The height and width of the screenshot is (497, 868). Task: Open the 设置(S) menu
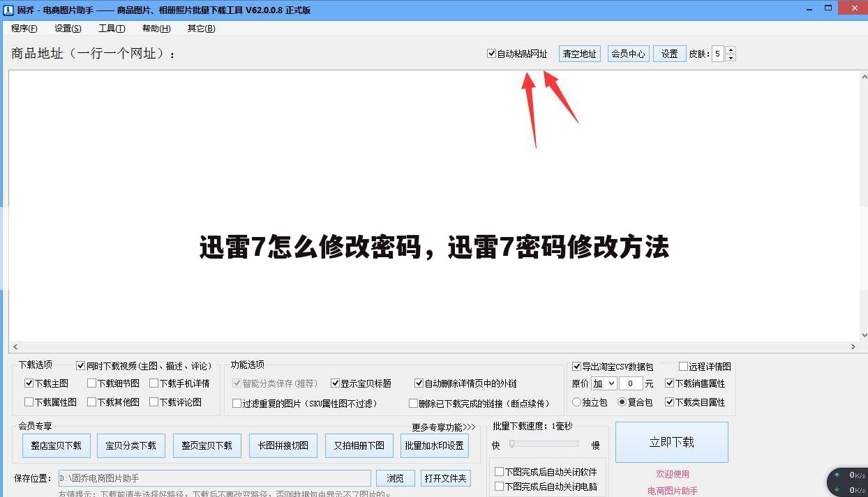68,29
